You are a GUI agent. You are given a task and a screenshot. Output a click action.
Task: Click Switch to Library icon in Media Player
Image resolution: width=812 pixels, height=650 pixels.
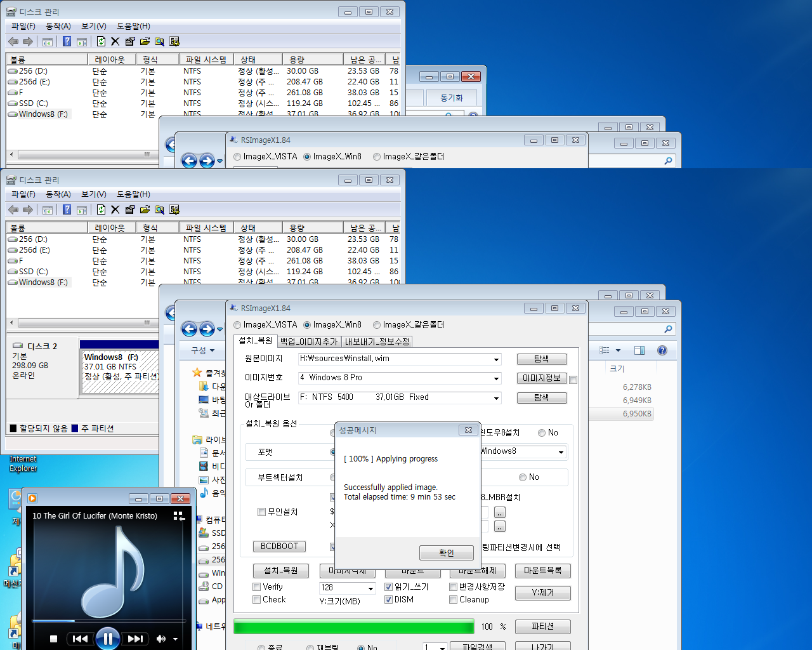tap(179, 516)
